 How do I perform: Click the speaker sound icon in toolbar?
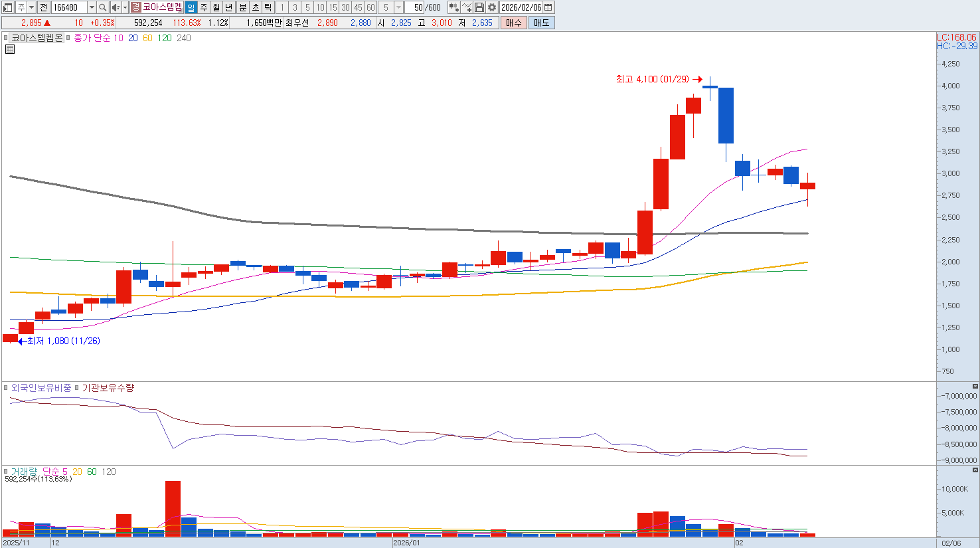point(116,7)
